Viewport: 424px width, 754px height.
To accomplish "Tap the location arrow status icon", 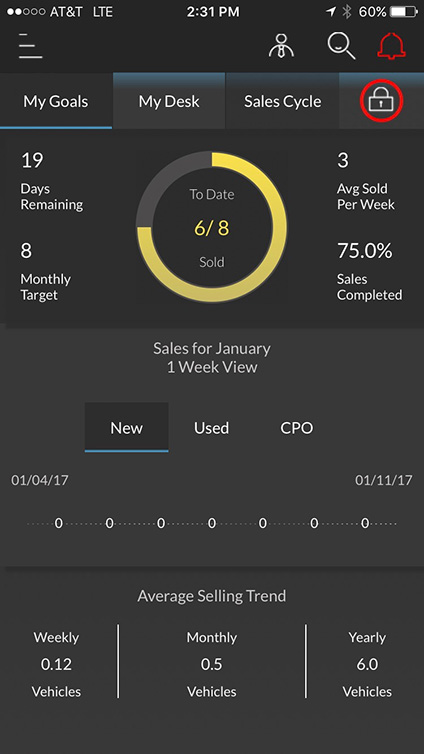I will point(331,12).
